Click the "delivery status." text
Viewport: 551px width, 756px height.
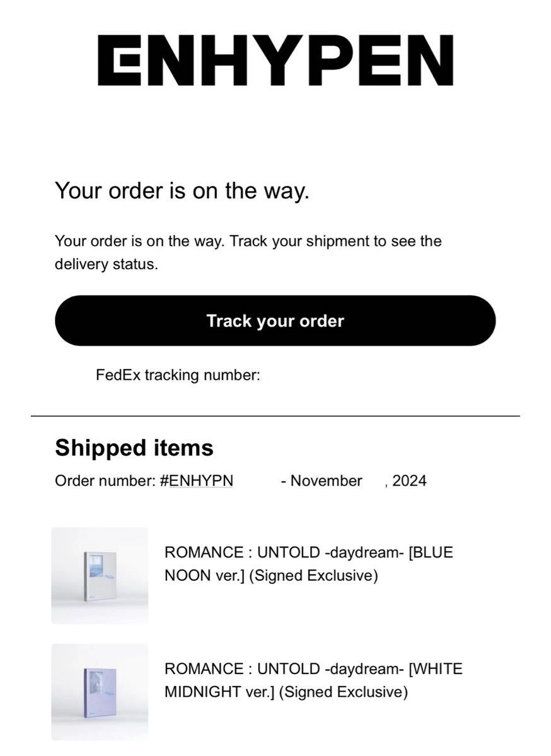[x=106, y=264]
